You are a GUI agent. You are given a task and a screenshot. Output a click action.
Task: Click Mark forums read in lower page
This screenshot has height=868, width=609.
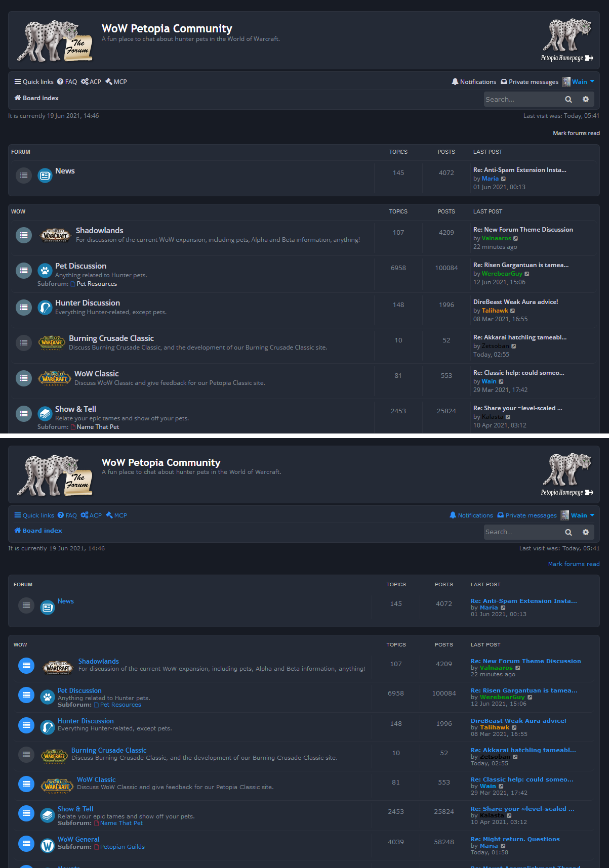(574, 564)
